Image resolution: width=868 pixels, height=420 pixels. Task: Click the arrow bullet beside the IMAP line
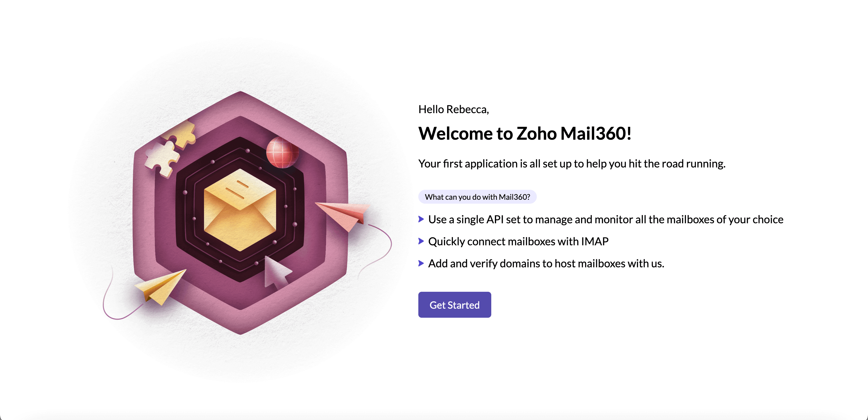point(421,241)
